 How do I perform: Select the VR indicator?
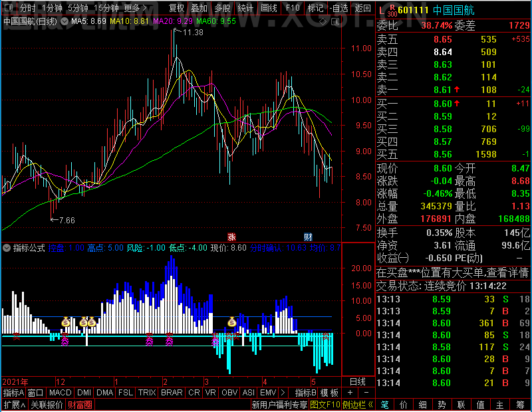pyautogui.click(x=210, y=393)
